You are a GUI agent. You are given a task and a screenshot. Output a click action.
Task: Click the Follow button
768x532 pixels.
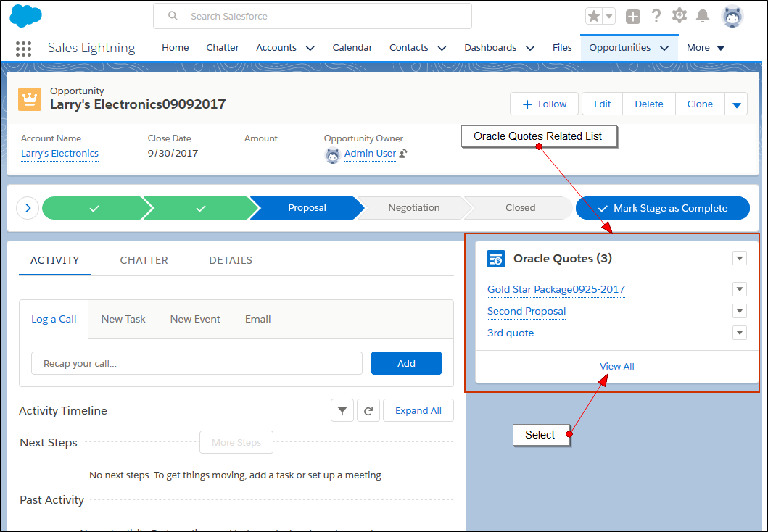pos(544,104)
